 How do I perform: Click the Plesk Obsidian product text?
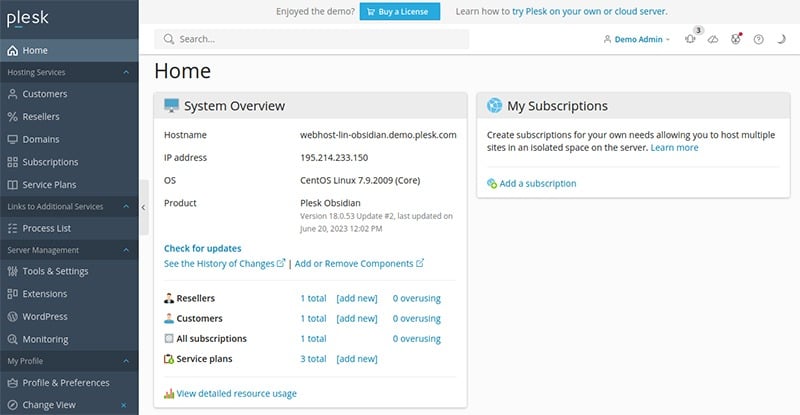click(330, 203)
